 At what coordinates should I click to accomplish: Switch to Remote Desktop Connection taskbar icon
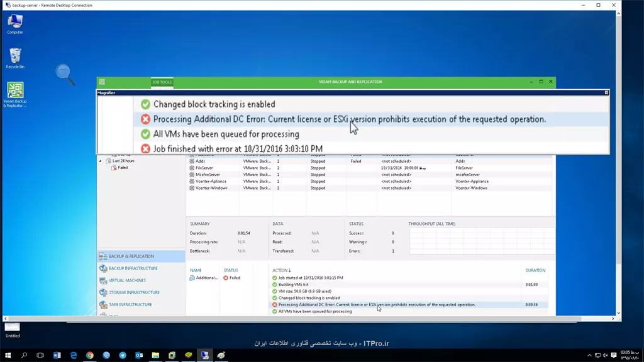pos(205,355)
